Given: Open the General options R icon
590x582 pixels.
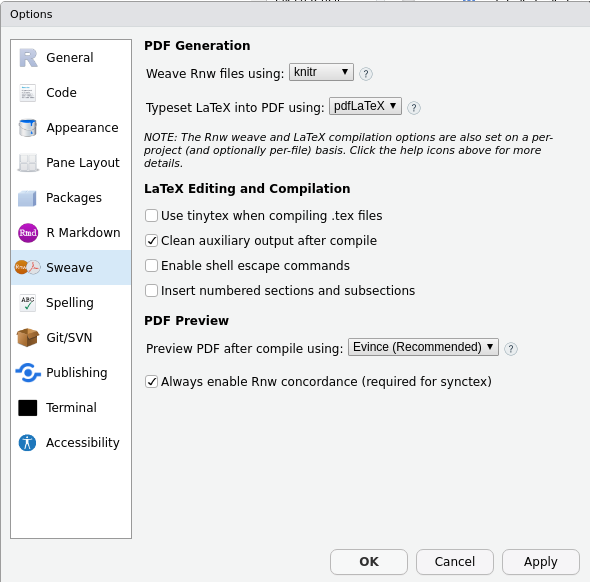Looking at the screenshot, I should pyautogui.click(x=28, y=58).
